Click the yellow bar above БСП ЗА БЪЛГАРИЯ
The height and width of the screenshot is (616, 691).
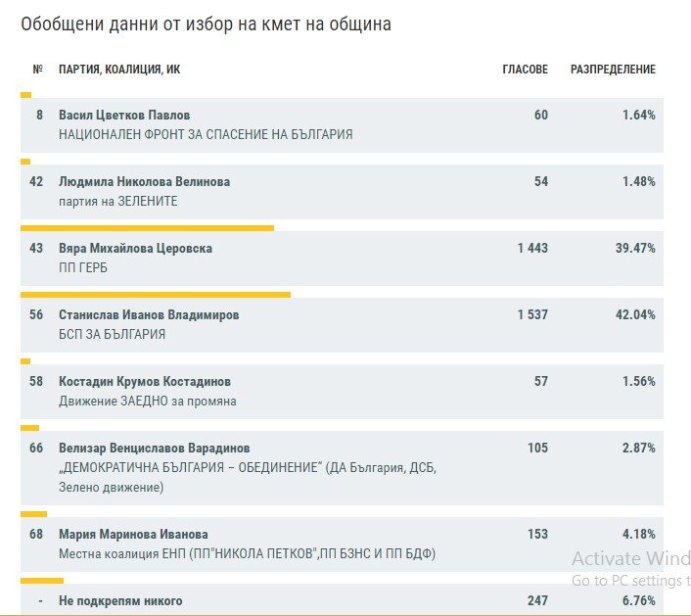point(156,295)
